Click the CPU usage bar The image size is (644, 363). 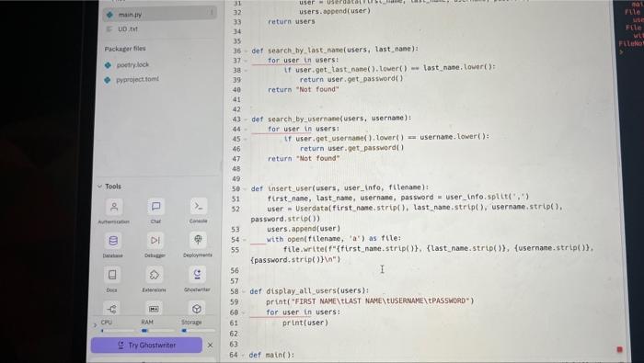click(x=118, y=330)
